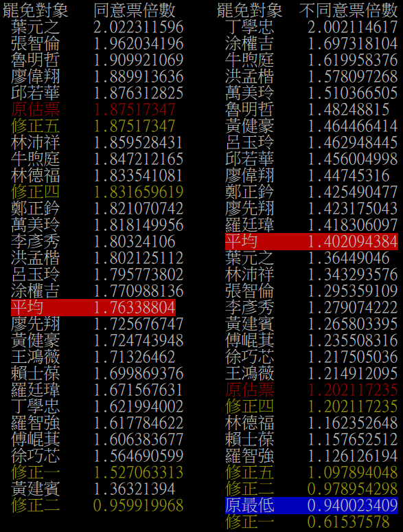Click the left 罷免對象 column header

[x=35, y=10]
